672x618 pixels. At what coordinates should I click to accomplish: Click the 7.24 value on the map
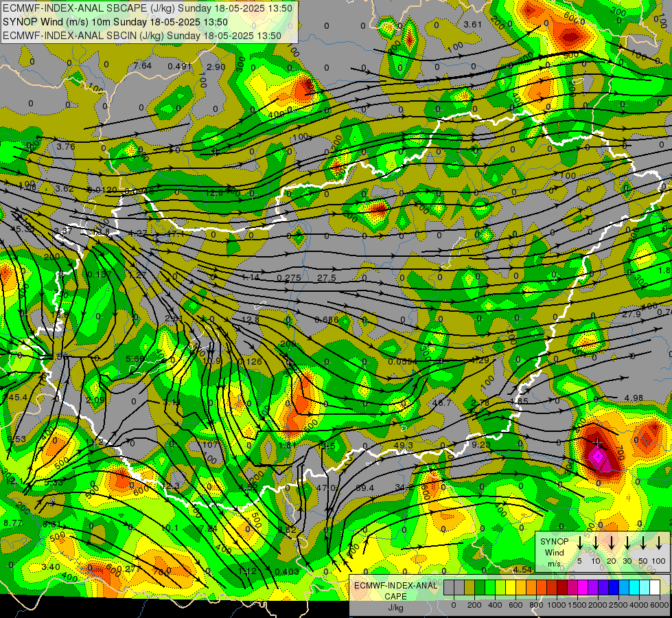pos(208,528)
